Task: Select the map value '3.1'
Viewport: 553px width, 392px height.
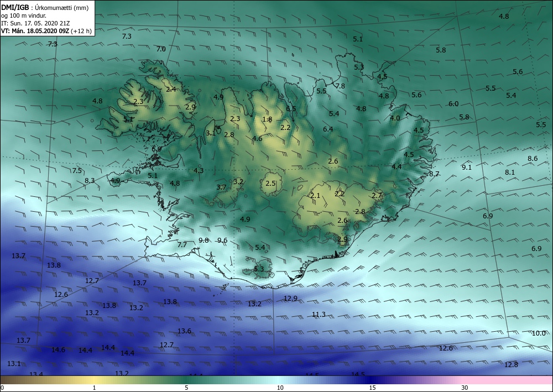Action: [211, 133]
